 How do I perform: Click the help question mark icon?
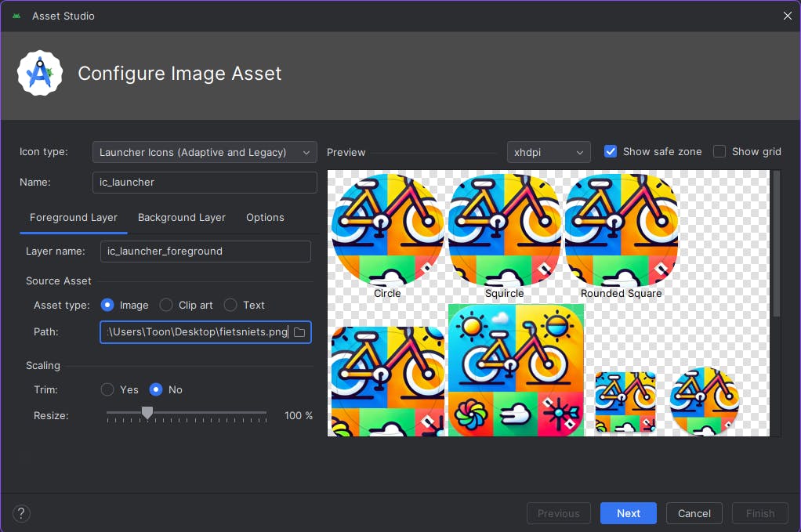pyautogui.click(x=22, y=513)
